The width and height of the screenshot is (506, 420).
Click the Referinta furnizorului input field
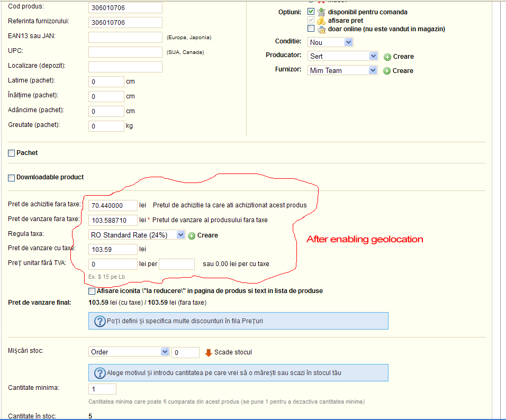click(125, 23)
